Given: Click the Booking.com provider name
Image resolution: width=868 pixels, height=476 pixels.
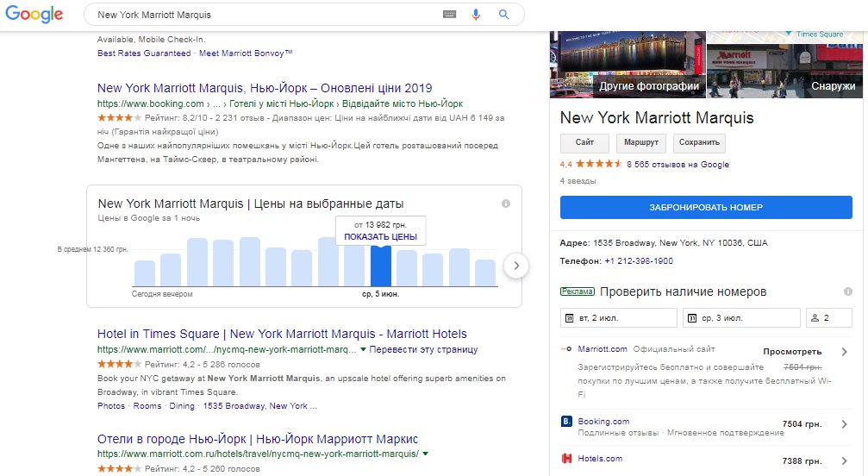Looking at the screenshot, I should click(x=603, y=421).
